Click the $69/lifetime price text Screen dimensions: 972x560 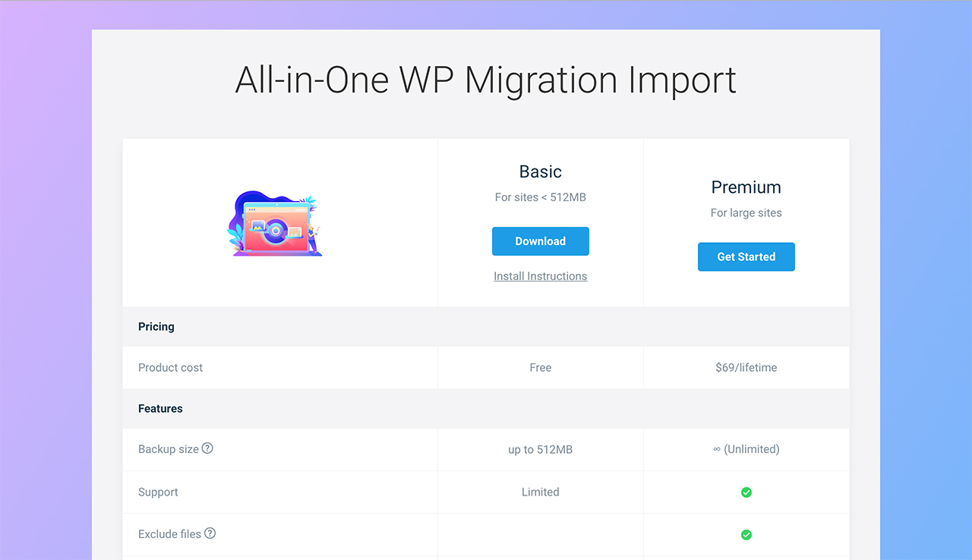[x=746, y=367]
